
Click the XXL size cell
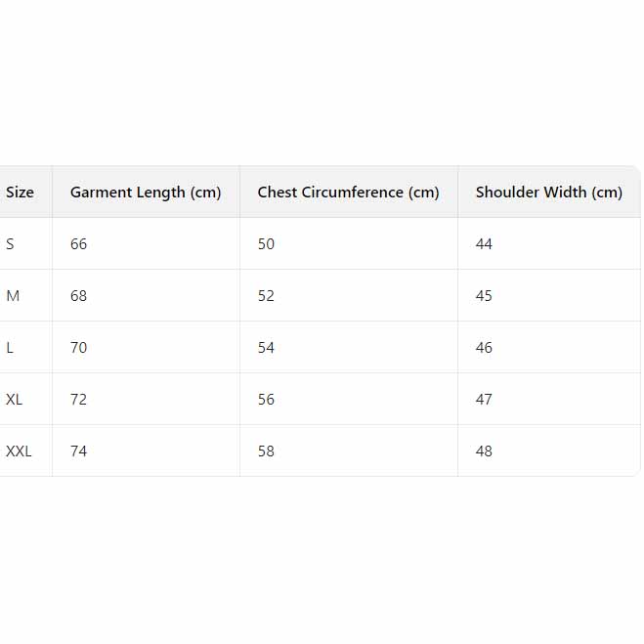[x=19, y=451]
